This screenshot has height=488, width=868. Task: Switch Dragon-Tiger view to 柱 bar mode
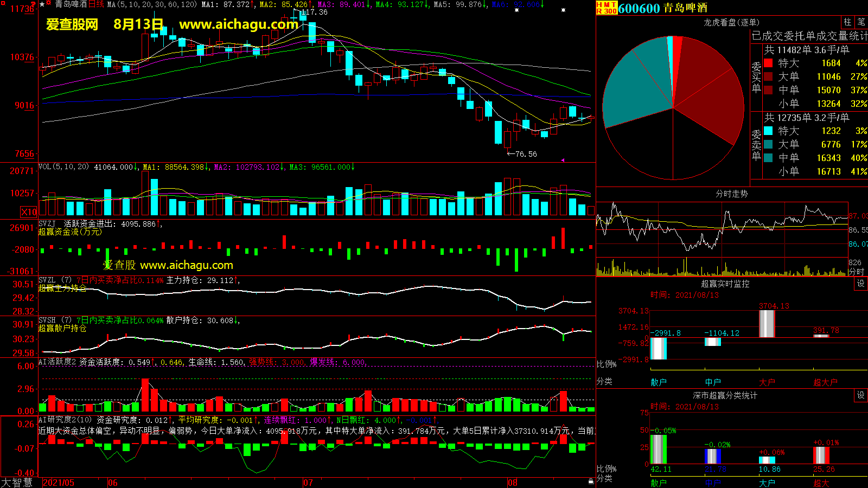(847, 22)
